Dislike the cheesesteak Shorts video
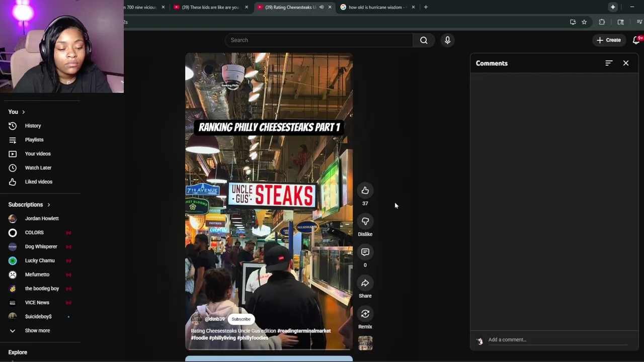 [365, 221]
